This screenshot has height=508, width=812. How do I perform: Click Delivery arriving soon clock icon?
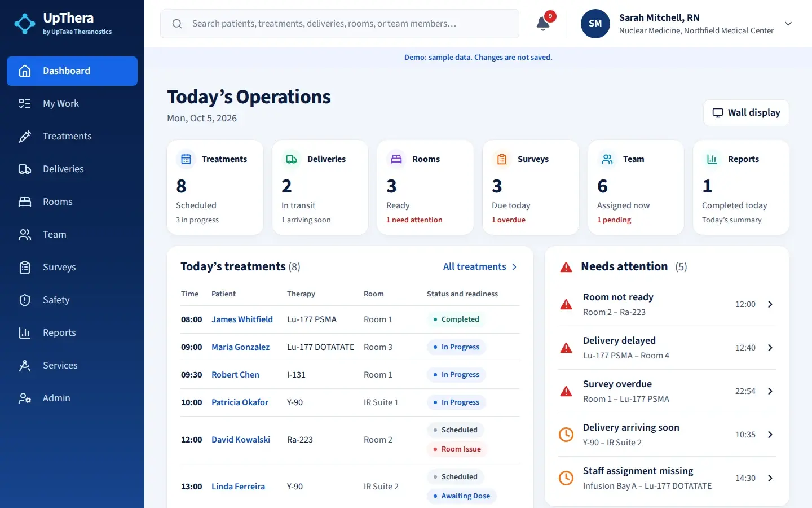(x=566, y=435)
